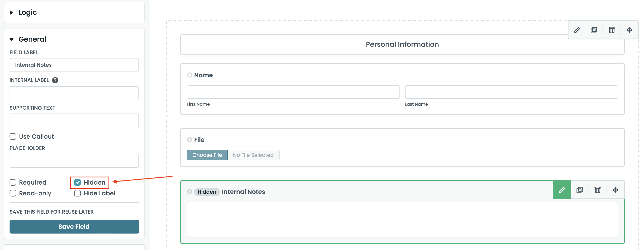Viewport: 644px width, 250px height.
Task: Click the Choose File button
Action: tap(207, 155)
